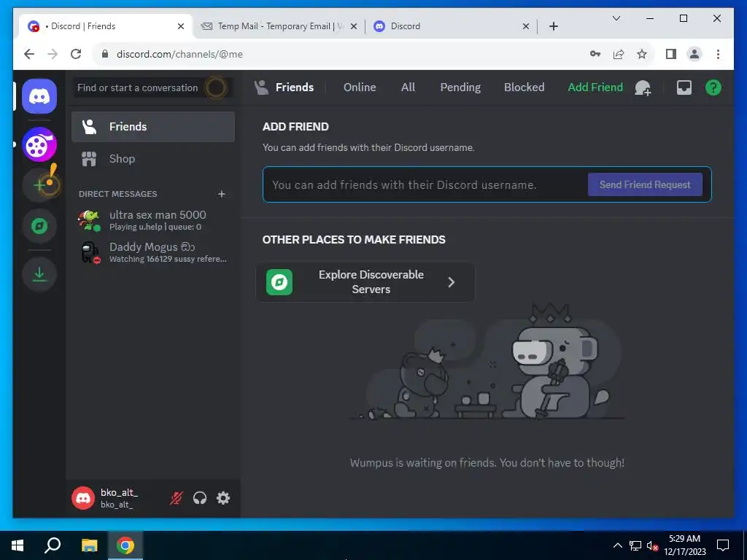Open volume control in system tray
747x560 pixels.
[x=652, y=545]
